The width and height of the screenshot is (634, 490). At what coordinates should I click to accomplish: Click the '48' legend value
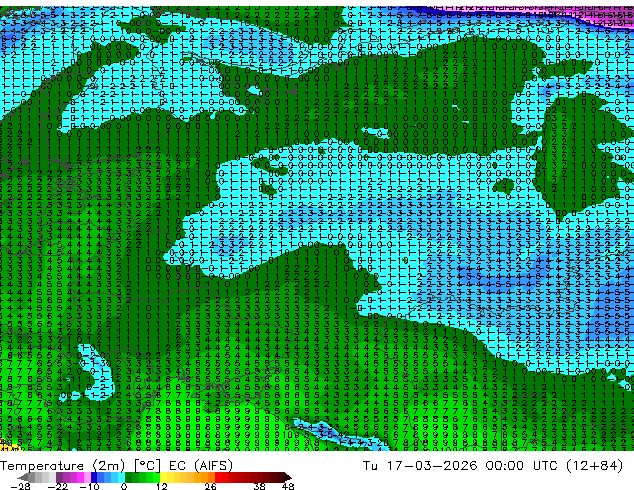[x=288, y=486]
